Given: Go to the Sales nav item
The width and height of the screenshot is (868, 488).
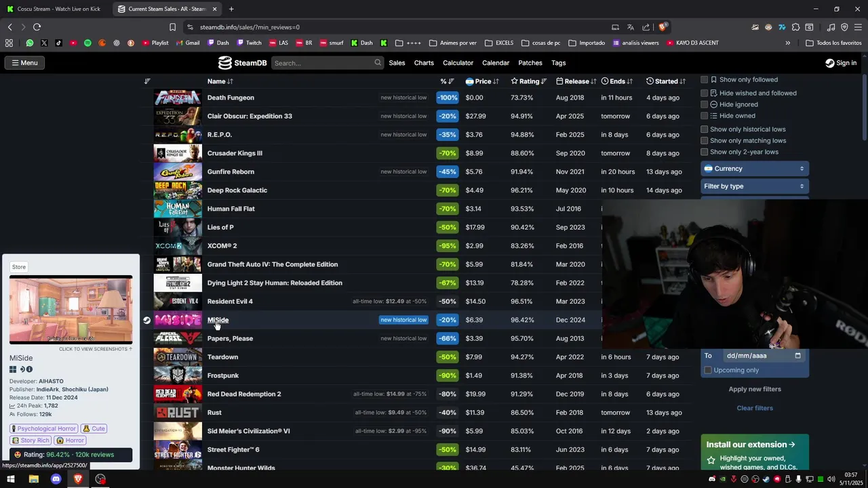Looking at the screenshot, I should [x=397, y=63].
